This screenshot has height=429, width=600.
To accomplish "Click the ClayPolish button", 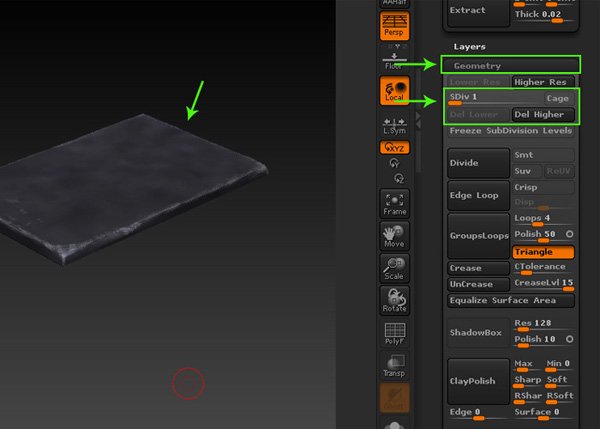I will (478, 381).
